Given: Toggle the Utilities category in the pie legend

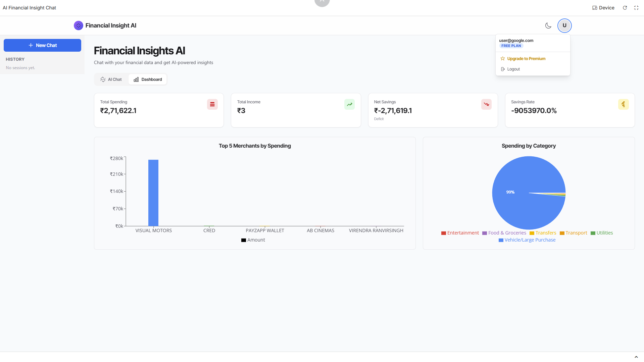Looking at the screenshot, I should (602, 232).
